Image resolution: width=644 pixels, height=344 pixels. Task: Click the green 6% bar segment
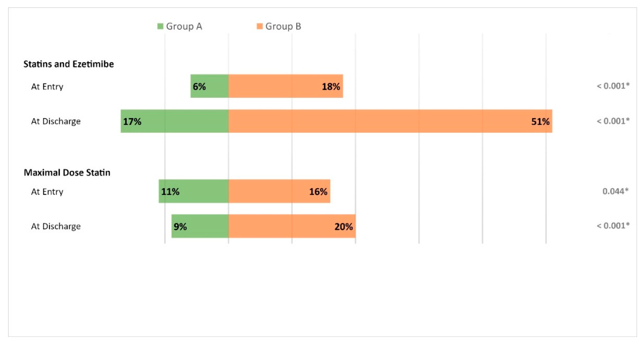209,86
